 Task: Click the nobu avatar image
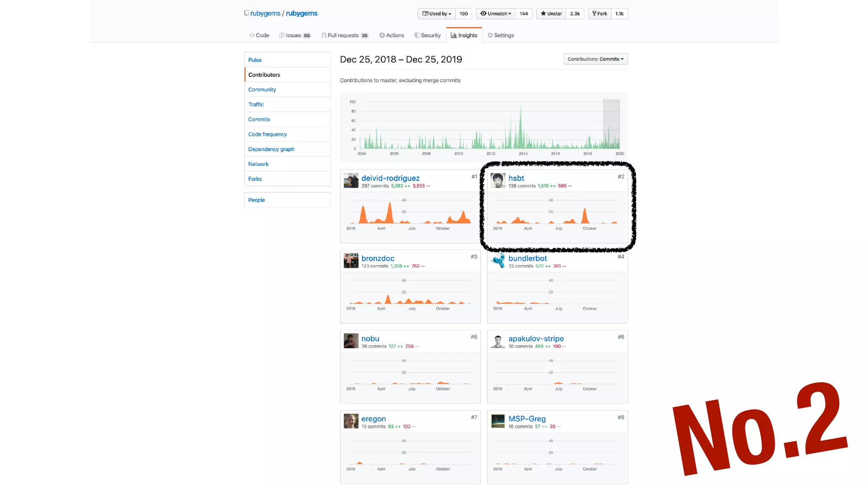351,341
